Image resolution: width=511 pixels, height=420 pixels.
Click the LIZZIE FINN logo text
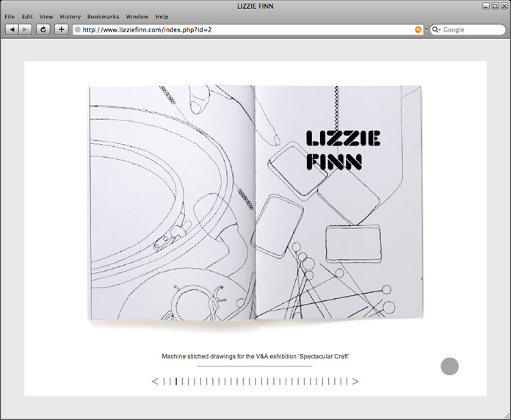point(343,151)
